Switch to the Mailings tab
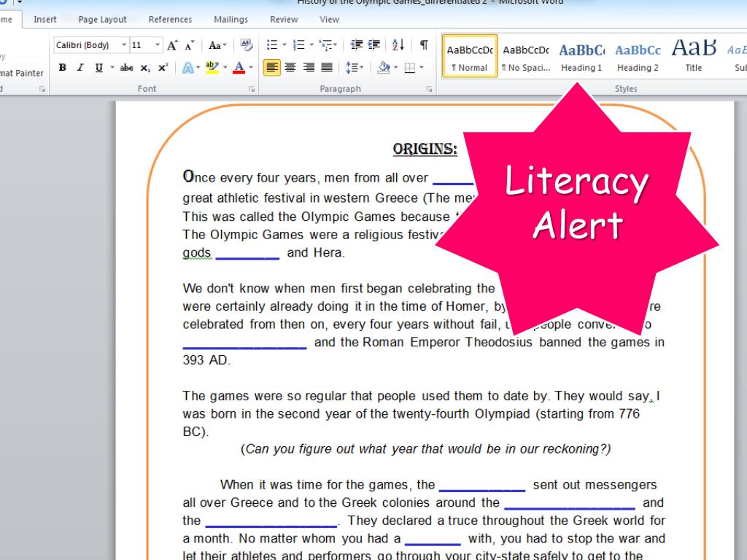 click(231, 20)
